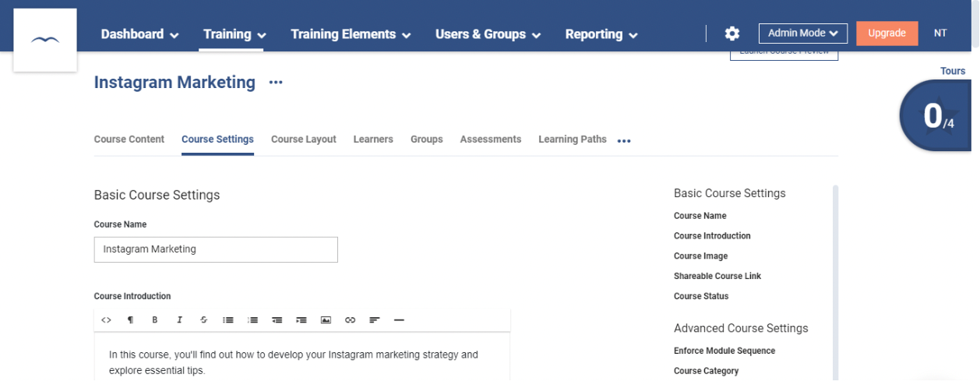Jump to Shareable Course Link section
Image resolution: width=980 pixels, height=385 pixels.
(x=717, y=277)
